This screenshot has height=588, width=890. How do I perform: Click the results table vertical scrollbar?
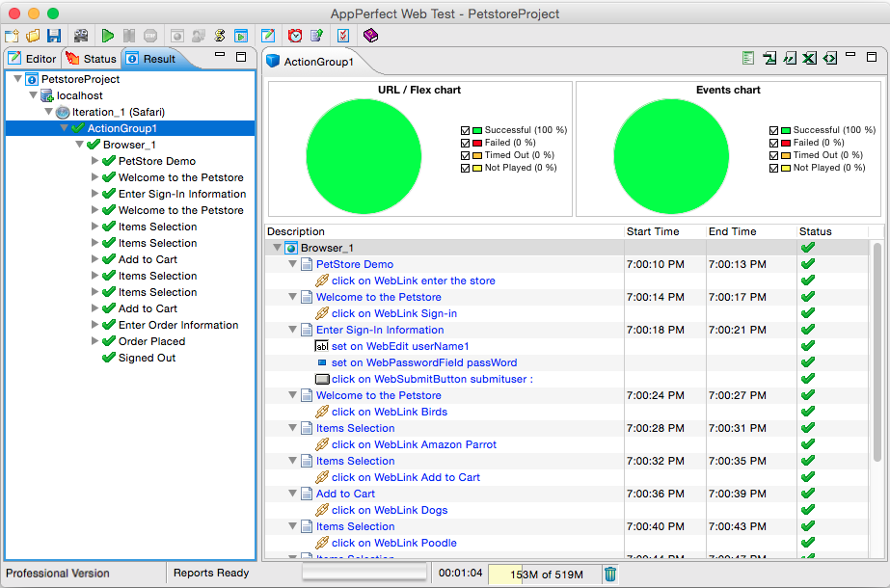(x=877, y=352)
